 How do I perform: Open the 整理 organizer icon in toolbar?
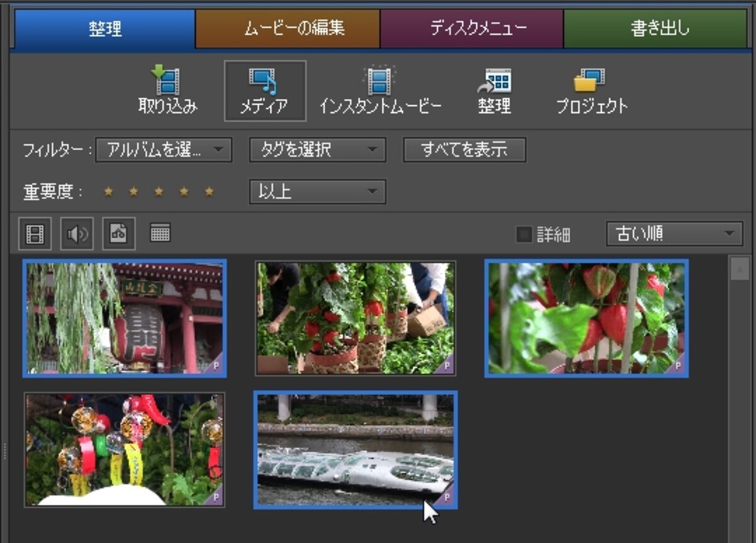pos(494,91)
